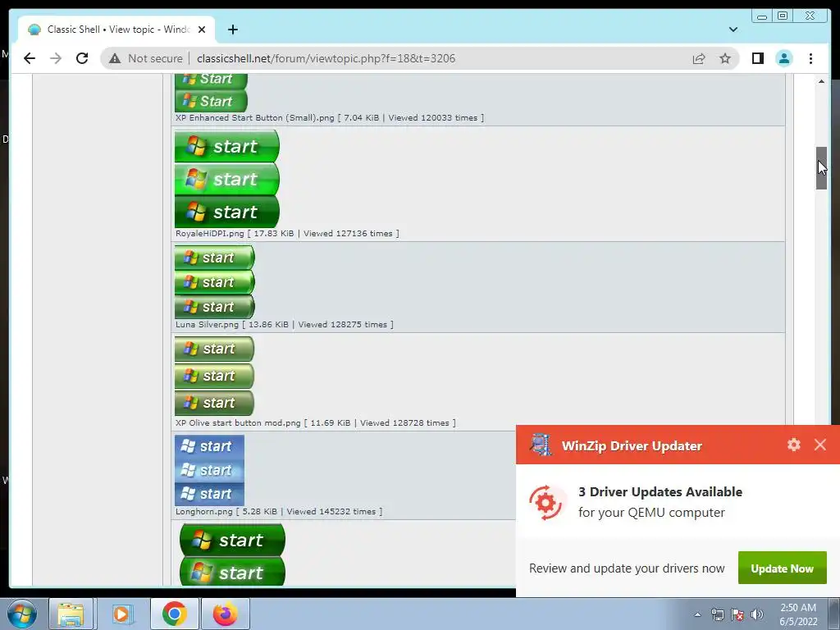Click the 'Luna Silver.png' caption text
This screenshot has width=840, height=630.
coord(207,325)
